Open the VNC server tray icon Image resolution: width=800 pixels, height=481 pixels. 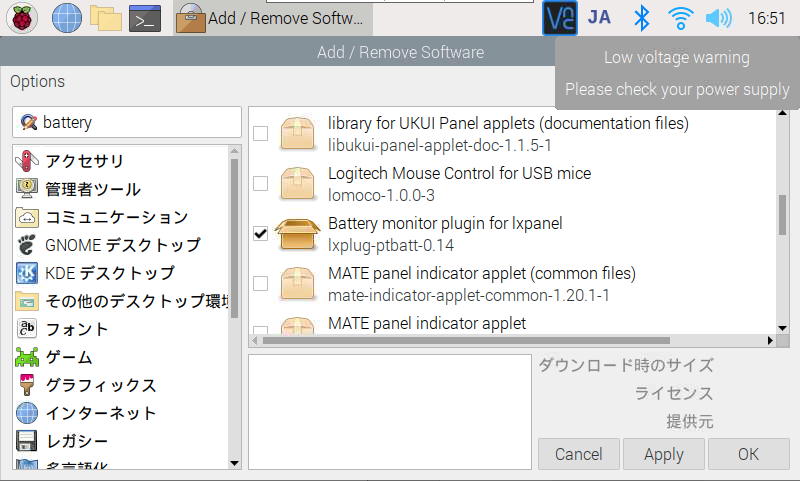tap(560, 17)
